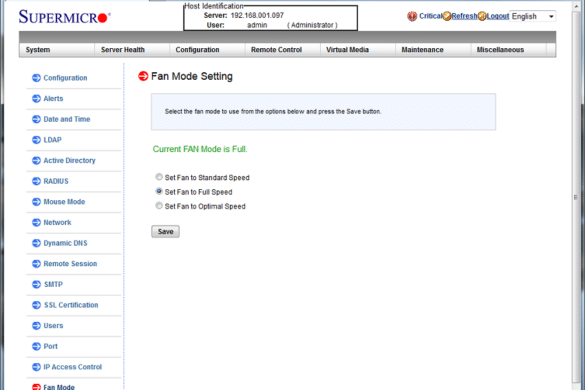Click the Critical status link
This screenshot has height=390, width=585.
click(x=431, y=16)
